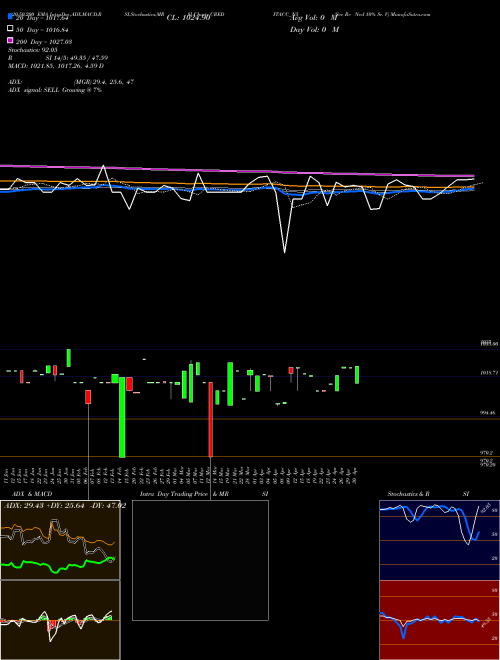The image size is (500, 660).
Task: Click the tall green candlestick reaching 979.2
Action: click(x=122, y=417)
